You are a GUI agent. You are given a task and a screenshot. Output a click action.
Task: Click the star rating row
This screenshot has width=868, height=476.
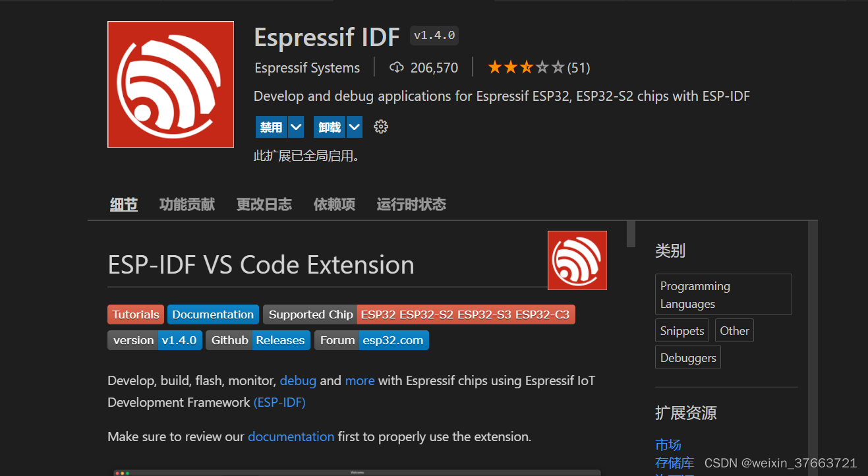[x=526, y=67]
